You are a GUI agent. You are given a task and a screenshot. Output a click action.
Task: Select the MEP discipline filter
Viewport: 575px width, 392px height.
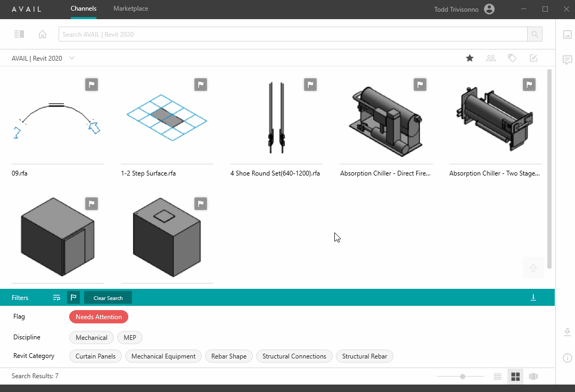pyautogui.click(x=130, y=337)
